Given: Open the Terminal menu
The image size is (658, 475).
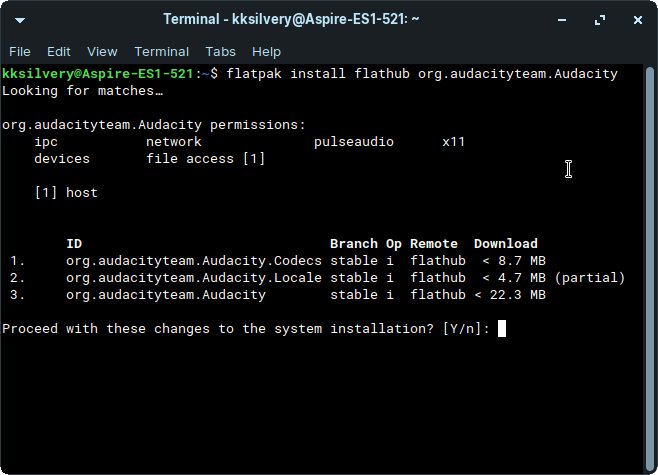Looking at the screenshot, I should tap(161, 51).
